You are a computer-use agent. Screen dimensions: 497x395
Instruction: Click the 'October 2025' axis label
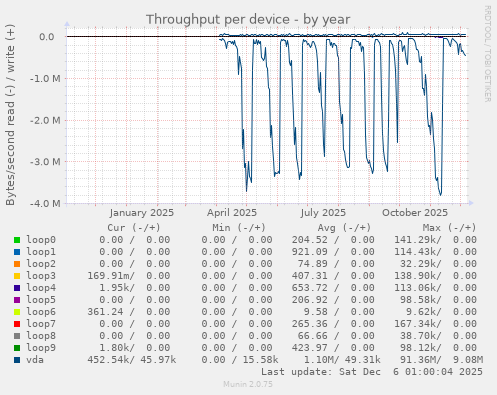tap(415, 213)
